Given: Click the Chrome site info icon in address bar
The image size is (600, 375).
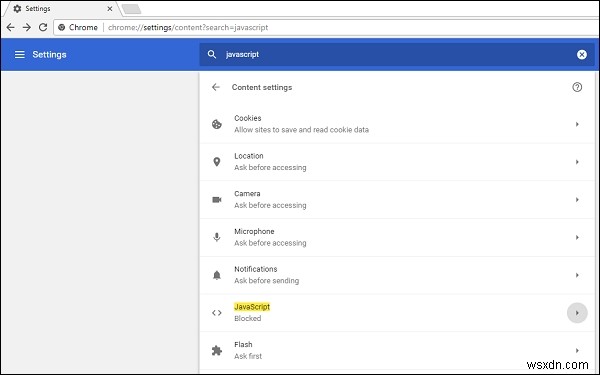Looking at the screenshot, I should coord(62,27).
